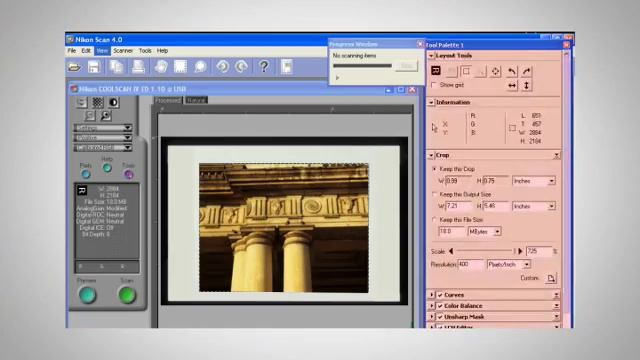Select Keep this Output Size radio button
Screen dimensions: 640x360
[434, 194]
